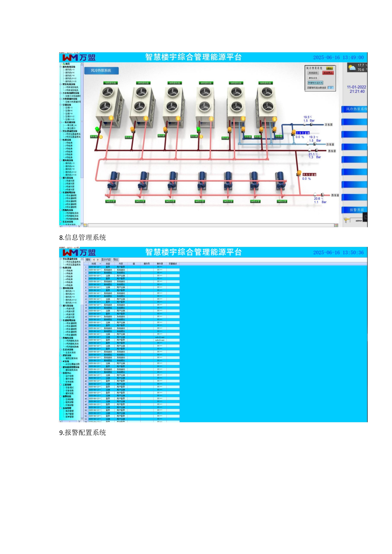The image size is (392, 554).
Task: Click the 1# heat pump unit status lamp
Action: point(111,118)
